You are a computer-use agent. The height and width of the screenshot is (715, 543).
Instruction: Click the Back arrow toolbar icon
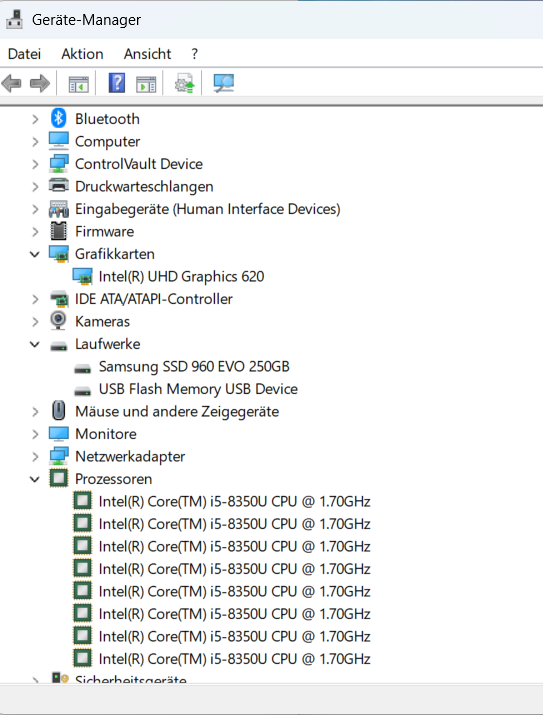tap(11, 83)
